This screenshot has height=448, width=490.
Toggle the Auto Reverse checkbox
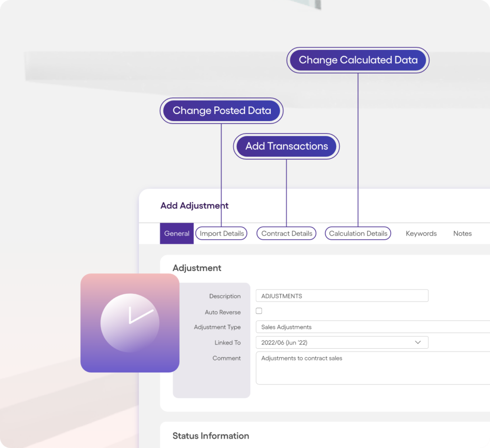point(259,311)
